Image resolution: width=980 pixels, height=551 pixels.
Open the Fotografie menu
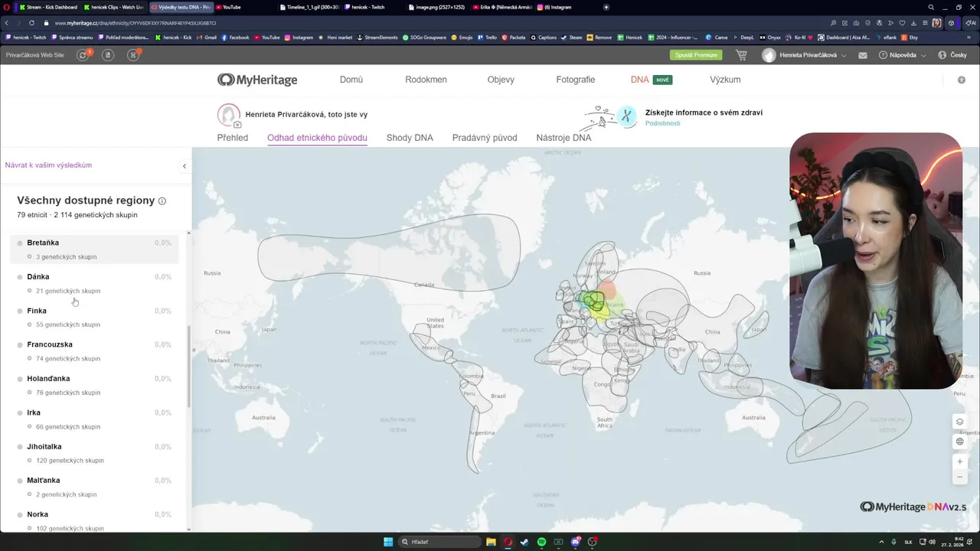point(576,80)
